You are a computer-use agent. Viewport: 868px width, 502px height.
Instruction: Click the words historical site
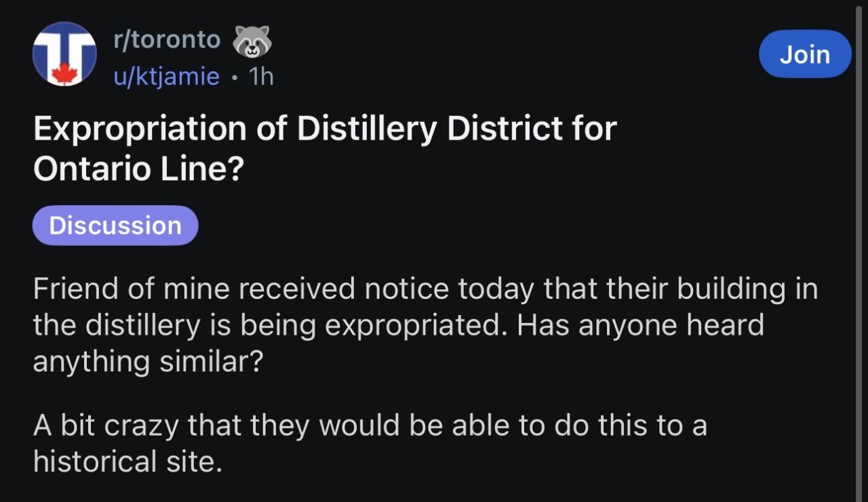pos(127,461)
